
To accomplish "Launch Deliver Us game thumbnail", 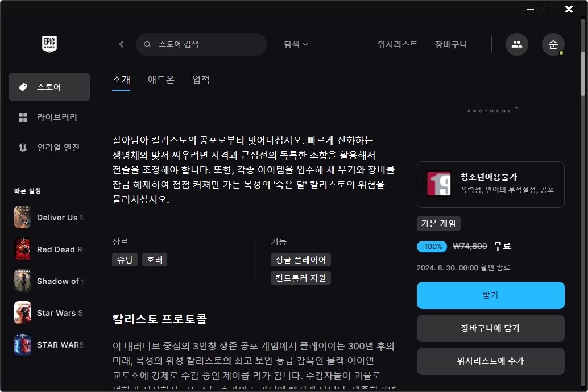I will tap(23, 217).
